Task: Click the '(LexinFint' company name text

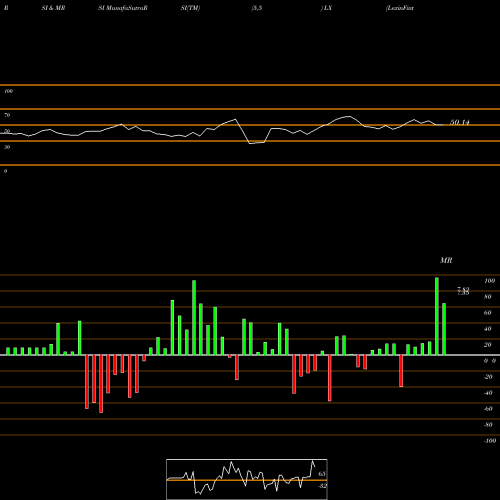Action: coord(399,8)
